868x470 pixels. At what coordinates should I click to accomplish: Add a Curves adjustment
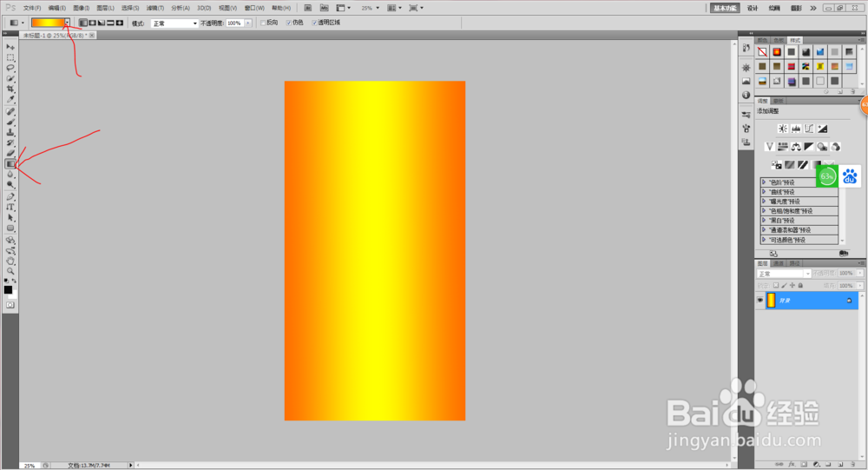click(809, 129)
